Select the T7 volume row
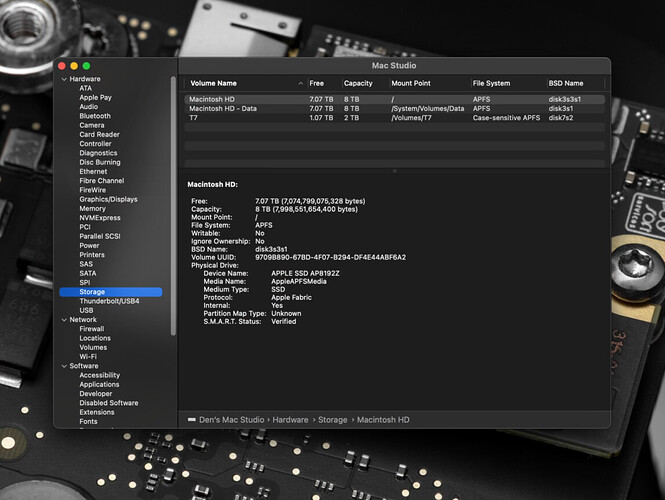 click(x=394, y=118)
